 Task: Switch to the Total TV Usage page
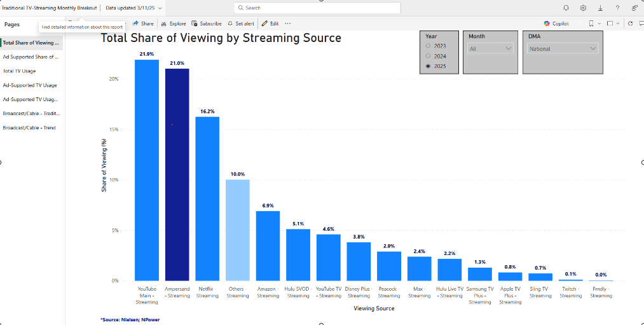coord(20,71)
